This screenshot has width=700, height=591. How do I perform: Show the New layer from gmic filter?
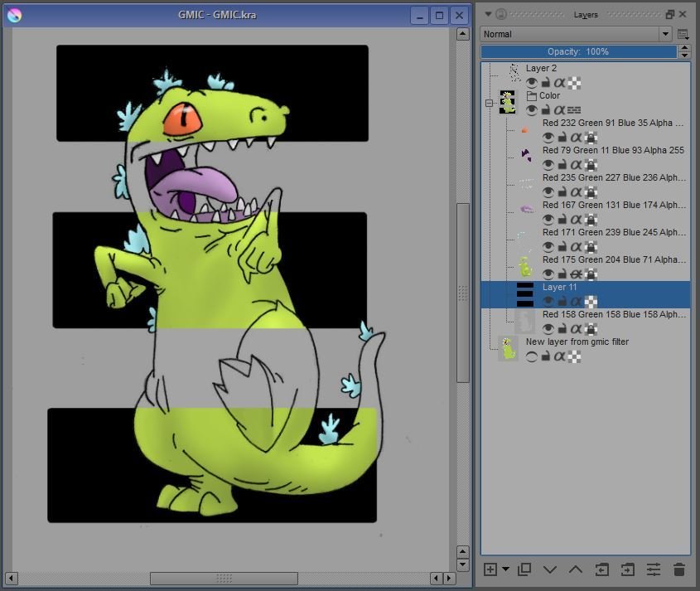[531, 356]
